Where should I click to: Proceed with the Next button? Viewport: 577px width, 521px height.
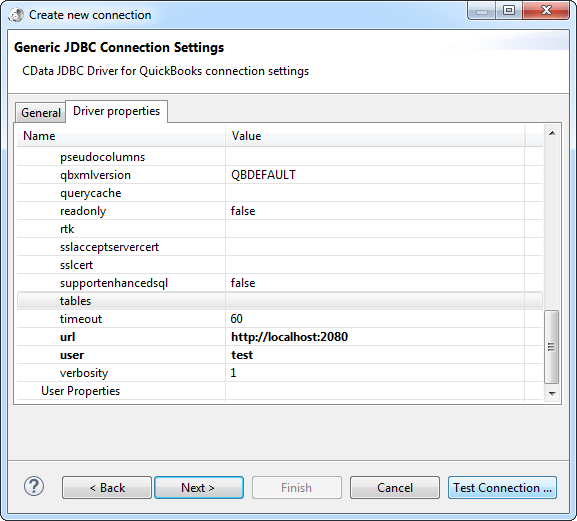(199, 488)
